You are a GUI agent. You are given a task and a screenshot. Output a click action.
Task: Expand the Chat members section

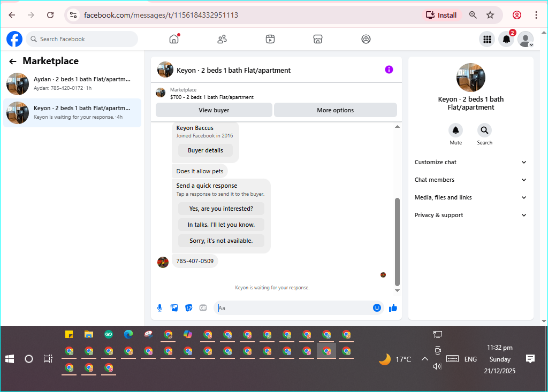pos(470,180)
